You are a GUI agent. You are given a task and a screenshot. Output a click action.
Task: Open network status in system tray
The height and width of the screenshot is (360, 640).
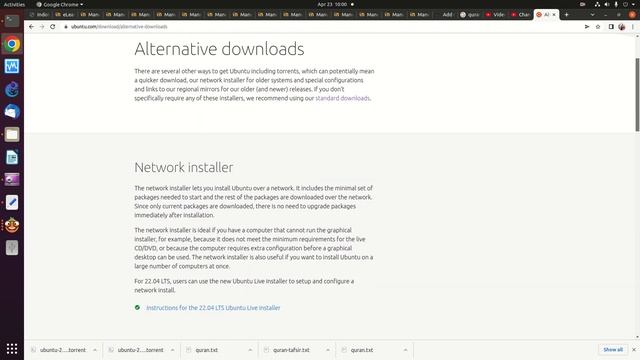tap(597, 4)
